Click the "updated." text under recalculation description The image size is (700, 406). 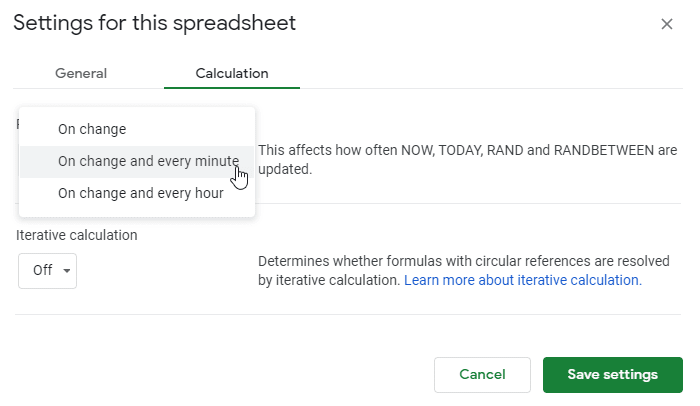[285, 170]
